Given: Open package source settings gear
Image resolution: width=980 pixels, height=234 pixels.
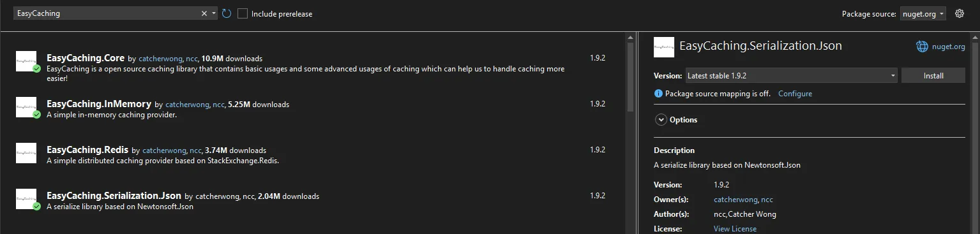Looking at the screenshot, I should click(x=959, y=13).
